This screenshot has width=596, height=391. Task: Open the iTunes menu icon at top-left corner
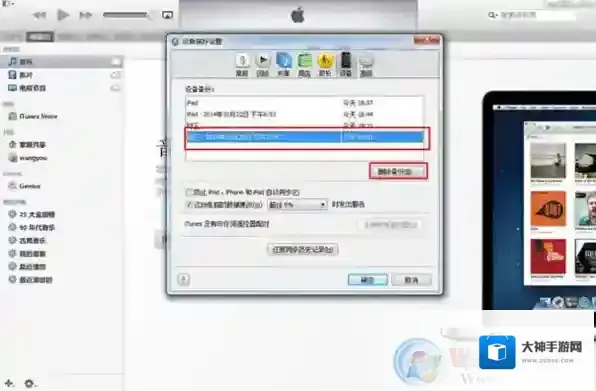click(x=8, y=3)
